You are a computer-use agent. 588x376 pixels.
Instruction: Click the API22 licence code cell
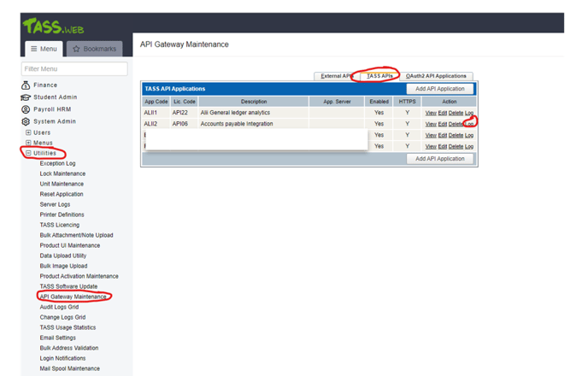(180, 113)
